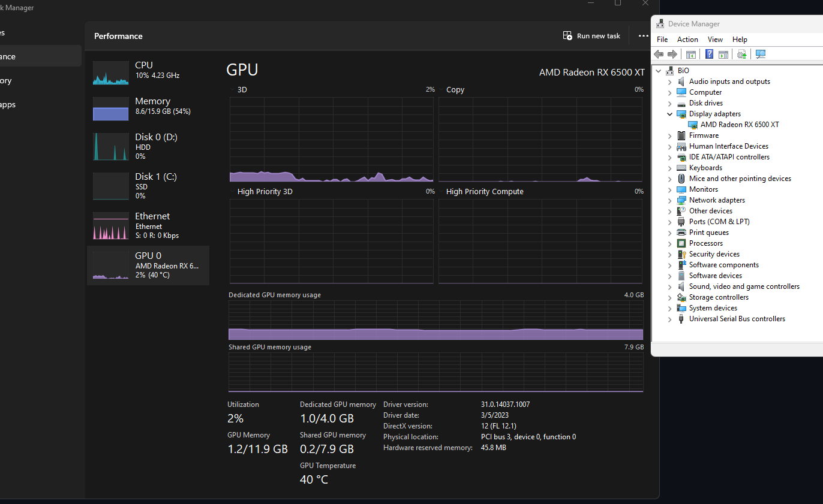The height and width of the screenshot is (504, 823).
Task: Expand the Other devices category
Action: click(x=669, y=210)
